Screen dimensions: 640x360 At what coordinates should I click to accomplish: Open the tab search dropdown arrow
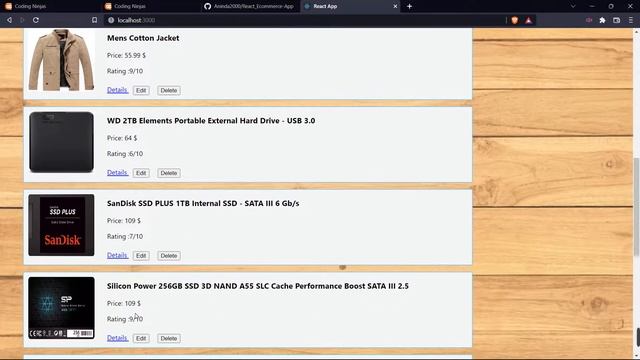pyautogui.click(x=573, y=6)
